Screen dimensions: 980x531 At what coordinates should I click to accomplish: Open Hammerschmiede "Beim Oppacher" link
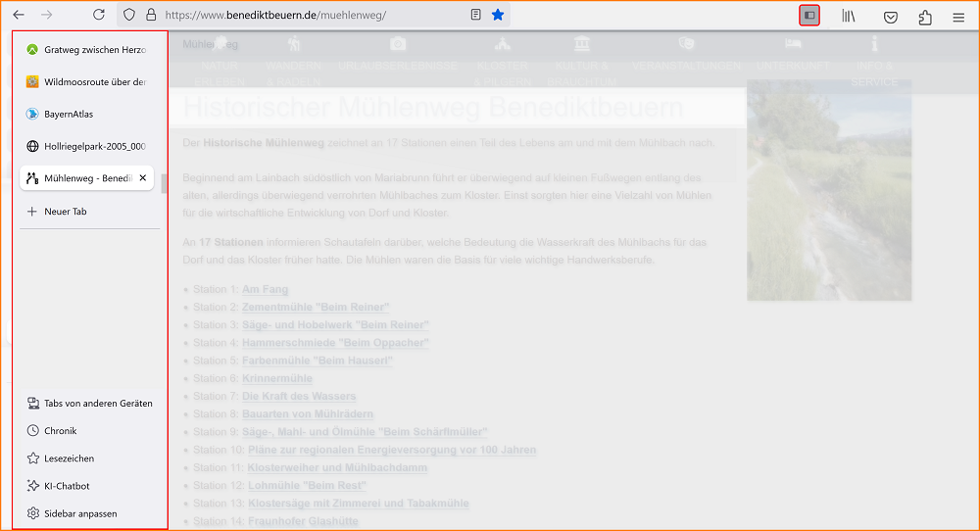tap(335, 343)
